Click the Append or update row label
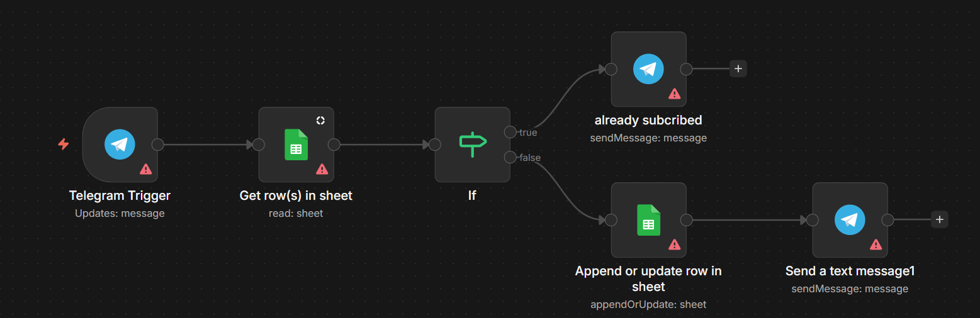 point(648,278)
